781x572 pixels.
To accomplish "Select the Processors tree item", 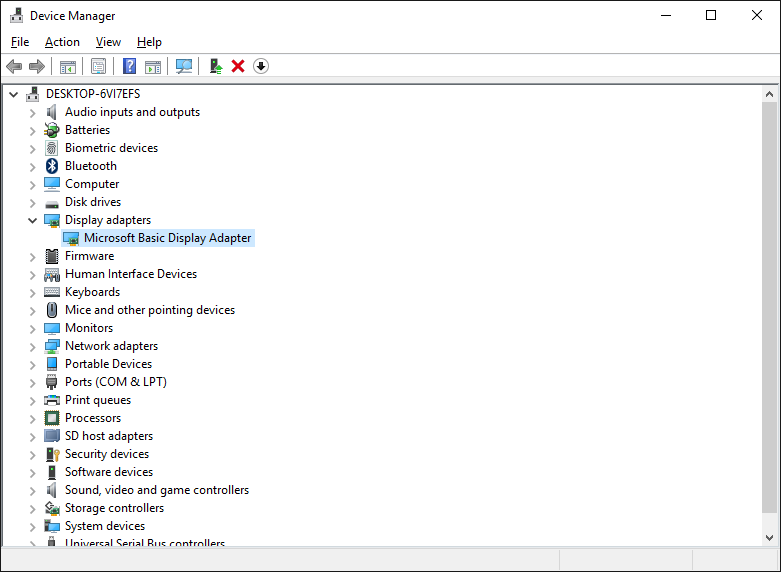I will click(x=92, y=418).
